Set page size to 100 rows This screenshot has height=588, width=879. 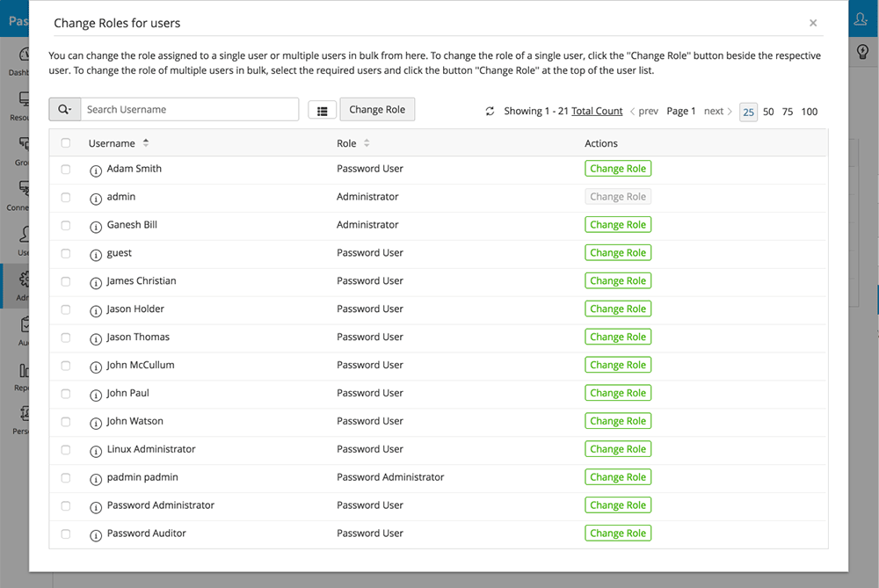(x=810, y=112)
